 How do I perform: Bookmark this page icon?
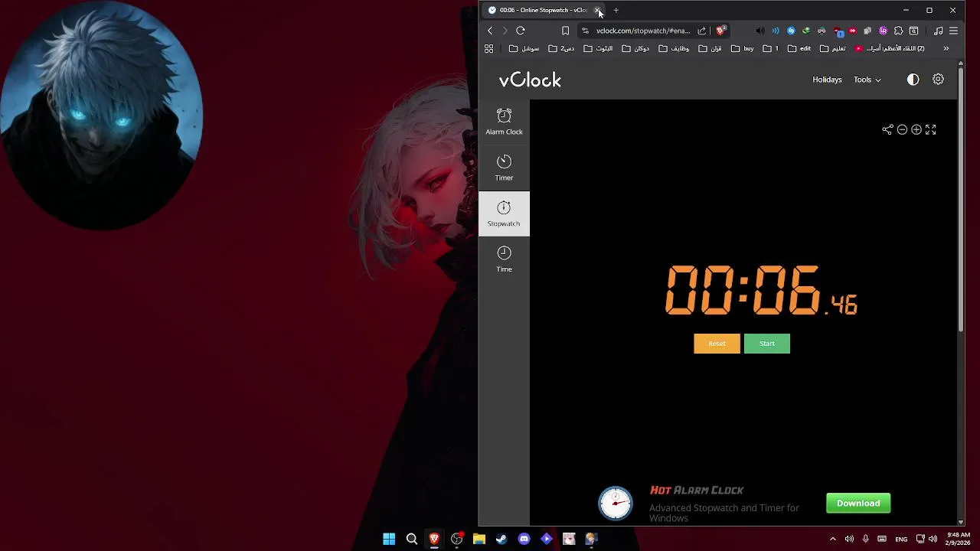point(565,31)
